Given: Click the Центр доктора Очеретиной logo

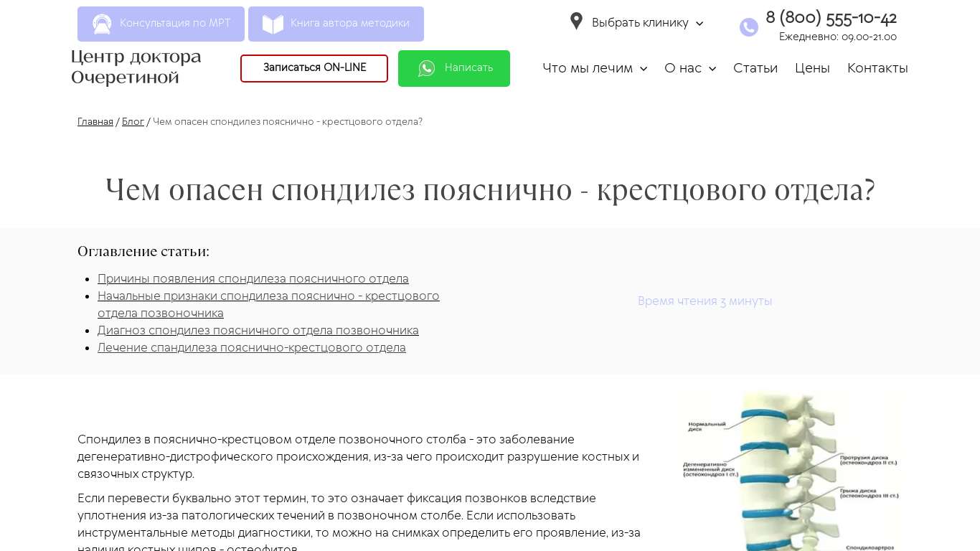Looking at the screenshot, I should (x=136, y=67).
